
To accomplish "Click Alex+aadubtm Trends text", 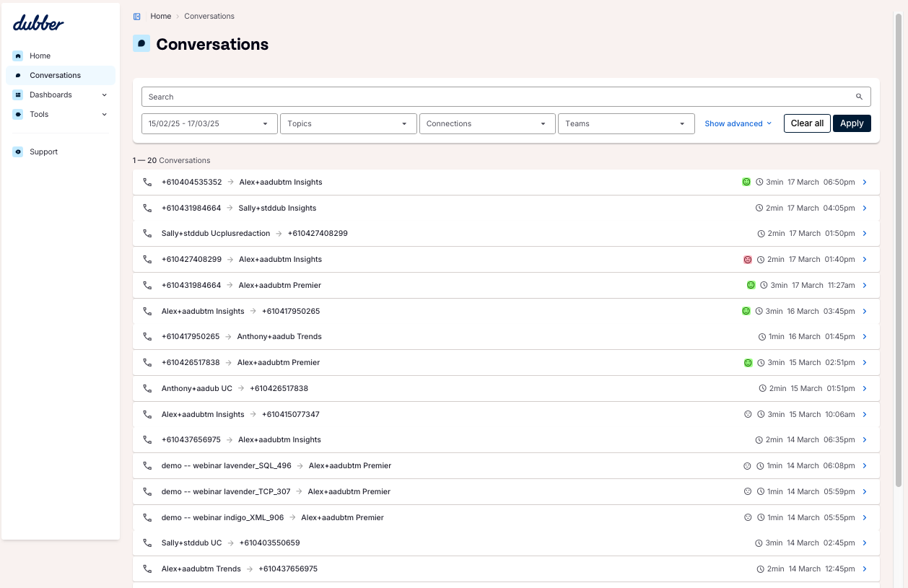I will pyautogui.click(x=201, y=569).
